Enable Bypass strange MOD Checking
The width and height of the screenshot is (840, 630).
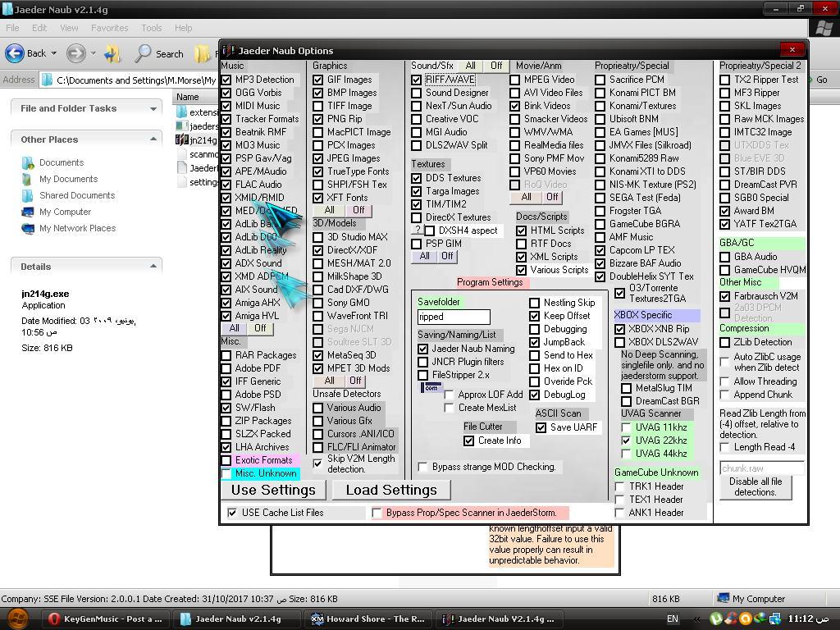pyautogui.click(x=422, y=467)
